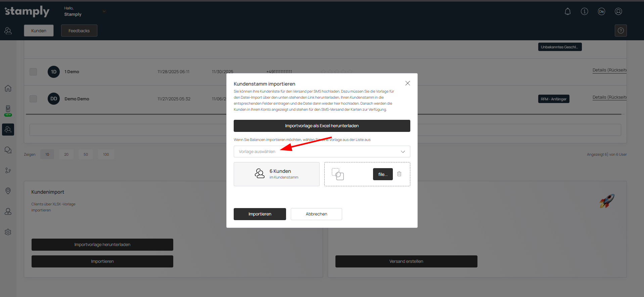Click Abbrechen to cancel the import
This screenshot has height=297, width=644.
[x=316, y=214]
